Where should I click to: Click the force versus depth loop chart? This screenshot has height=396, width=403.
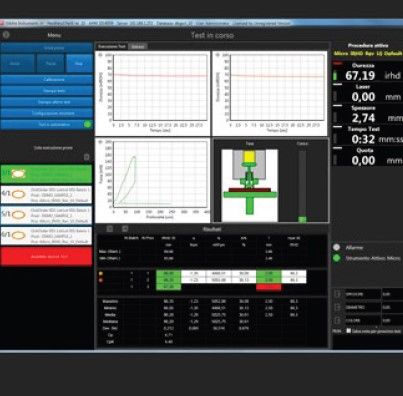tap(153, 180)
